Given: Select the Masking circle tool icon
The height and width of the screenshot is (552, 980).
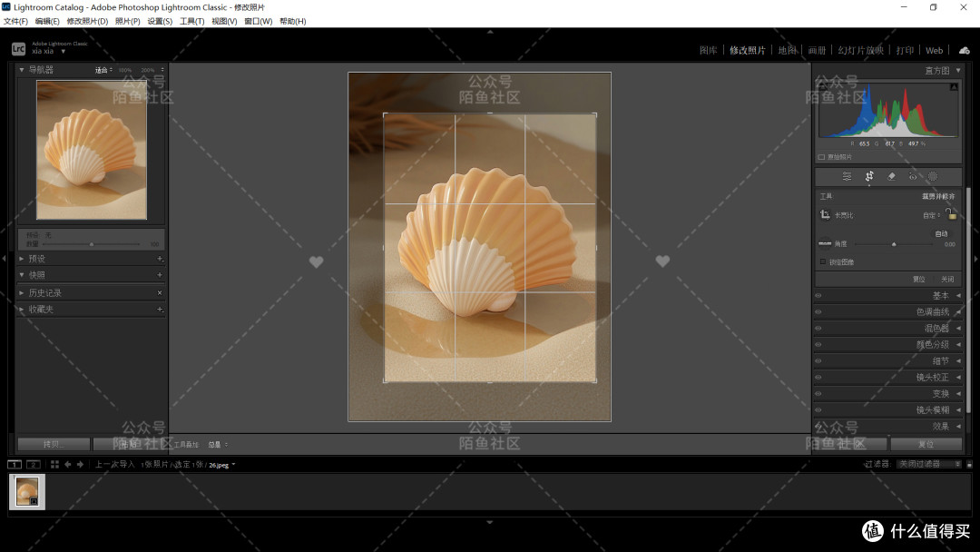Looking at the screenshot, I should point(933,176).
